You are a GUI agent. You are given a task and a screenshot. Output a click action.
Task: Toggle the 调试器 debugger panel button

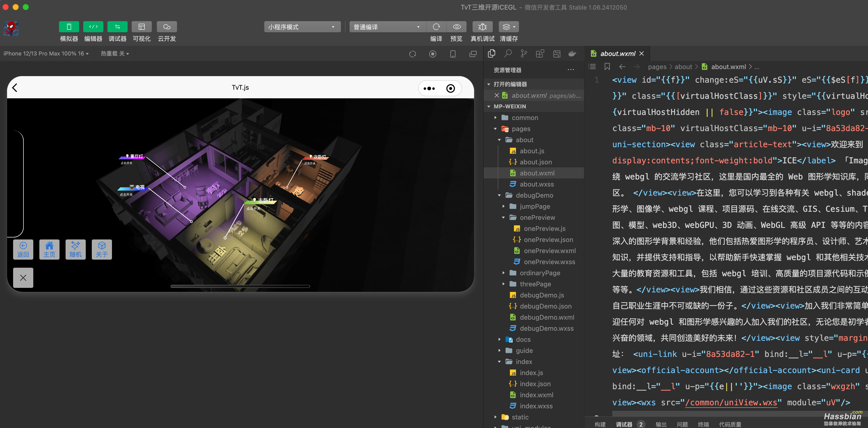click(x=117, y=27)
